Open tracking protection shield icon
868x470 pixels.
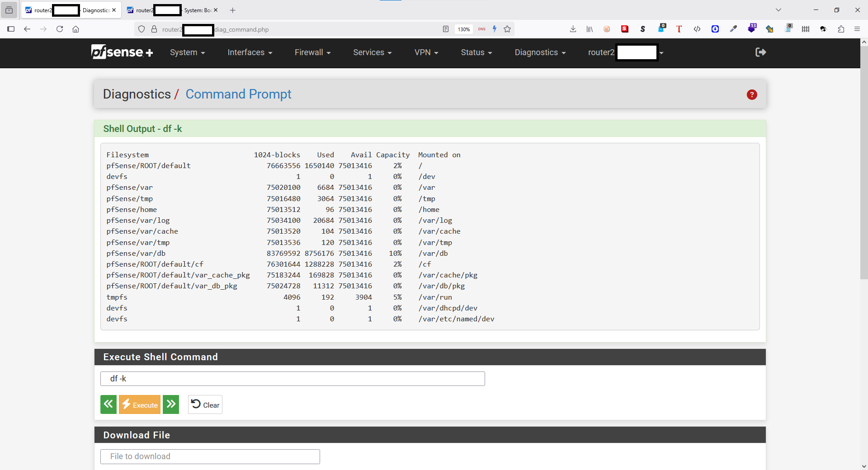coord(142,29)
